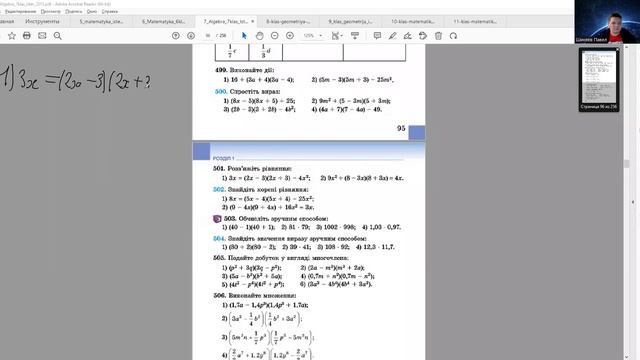
Task: Click exercise number 504 heading
Action: pos(219,238)
